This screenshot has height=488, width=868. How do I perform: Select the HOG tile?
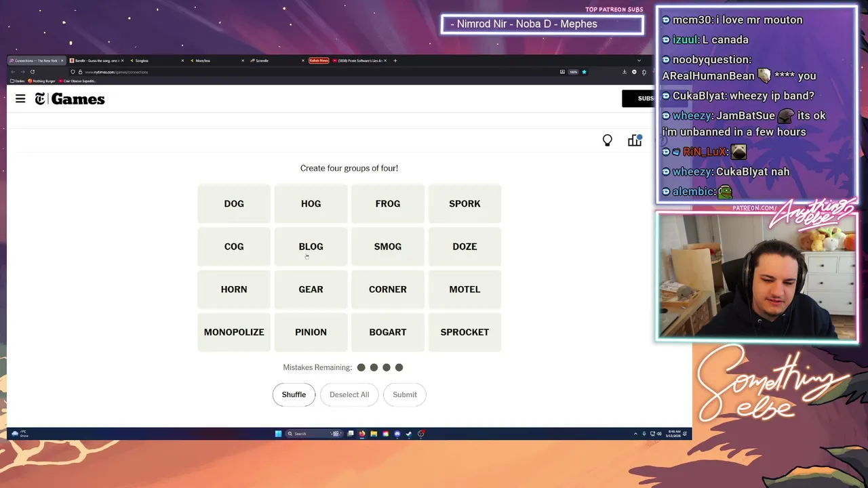click(311, 203)
